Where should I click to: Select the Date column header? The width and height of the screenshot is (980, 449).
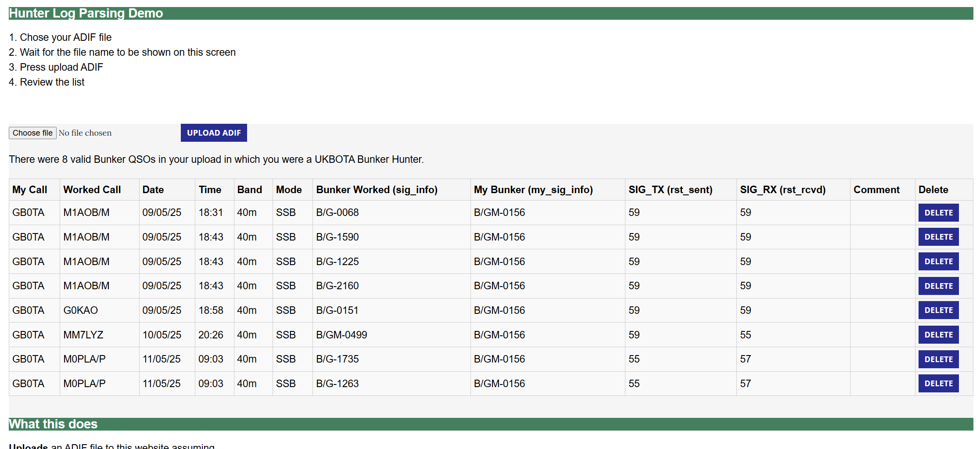point(153,190)
